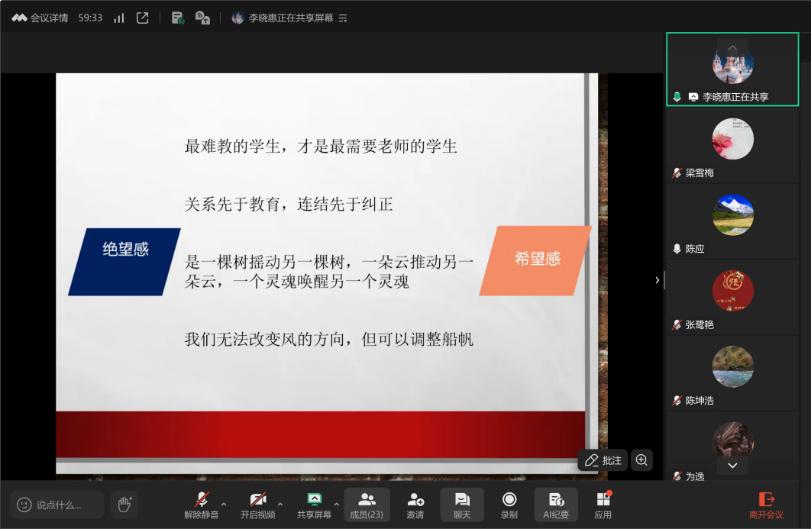Expand the audio options arrow beside 解除静音
This screenshot has width=811, height=529.
point(223,503)
